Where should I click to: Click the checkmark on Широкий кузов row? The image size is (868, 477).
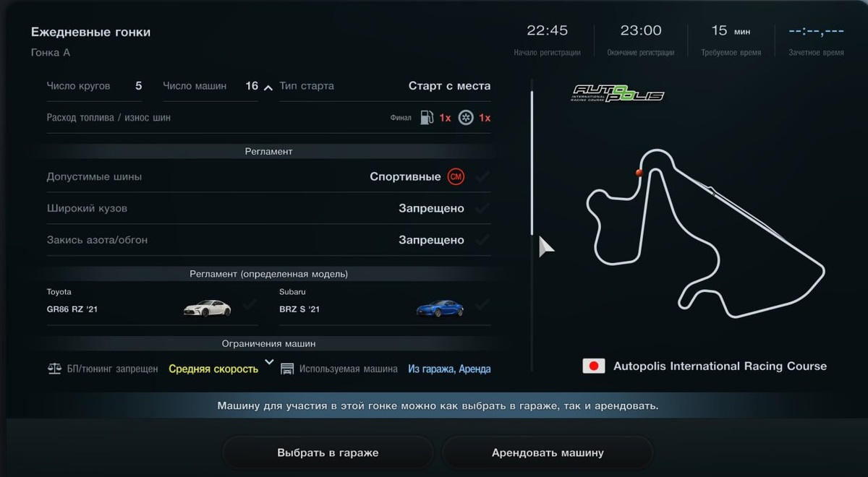coord(482,208)
